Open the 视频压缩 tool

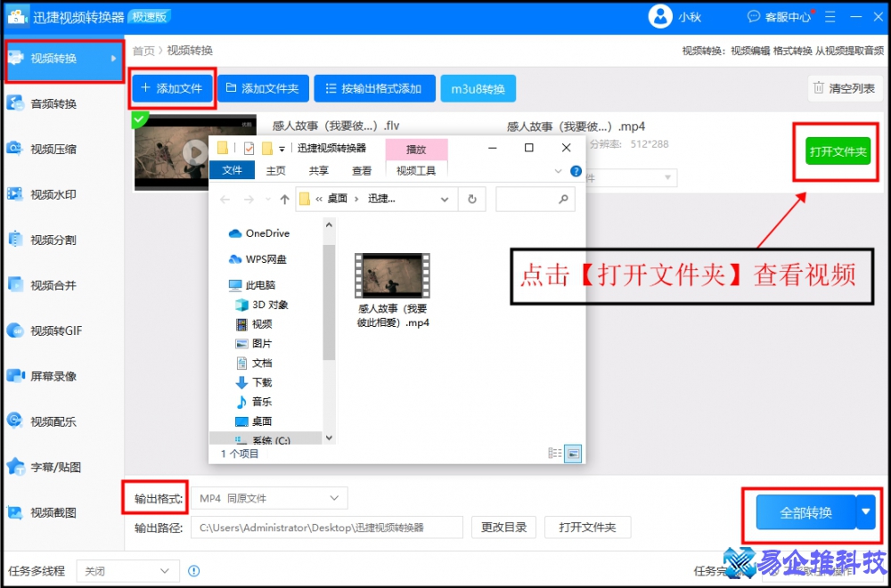pos(53,149)
